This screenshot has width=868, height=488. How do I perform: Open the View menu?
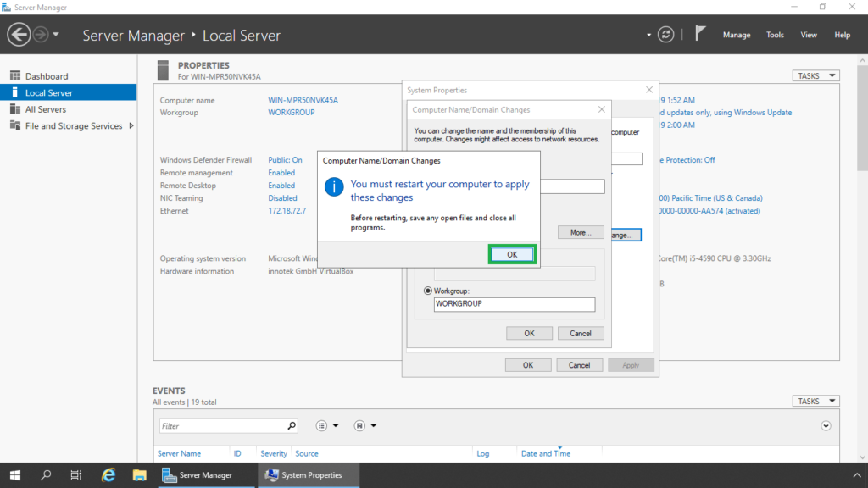coord(808,35)
